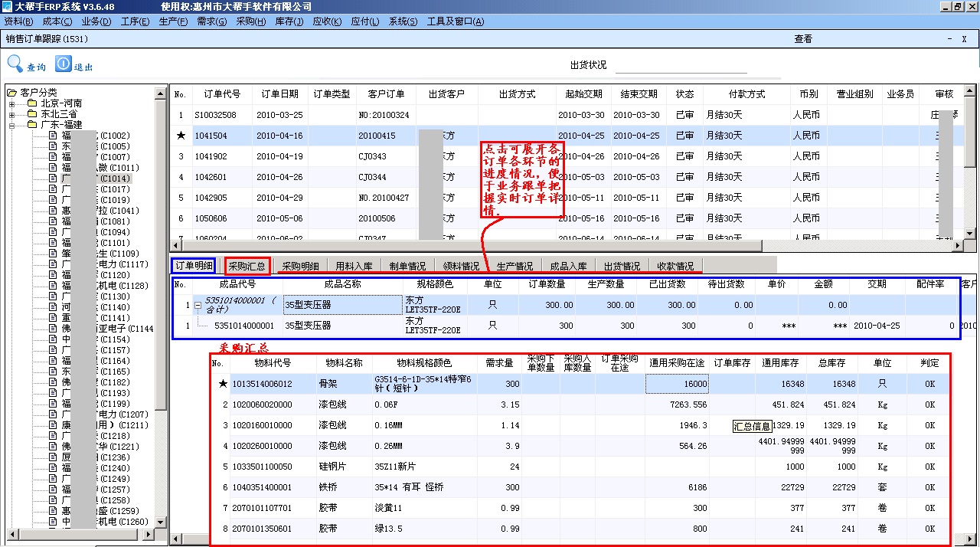Screen dimensions: 980x547
Task: Switch to the 订单明细 tab
Action: [194, 266]
